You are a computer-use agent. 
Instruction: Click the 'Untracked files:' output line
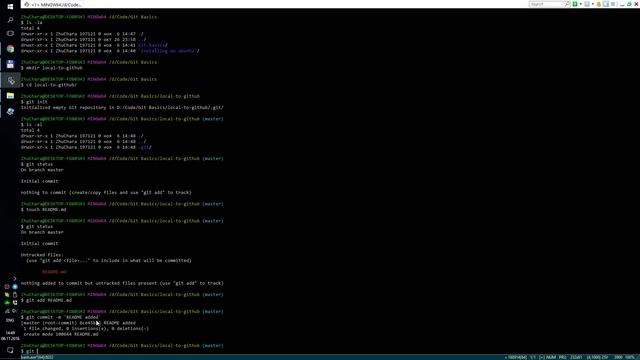click(42, 255)
